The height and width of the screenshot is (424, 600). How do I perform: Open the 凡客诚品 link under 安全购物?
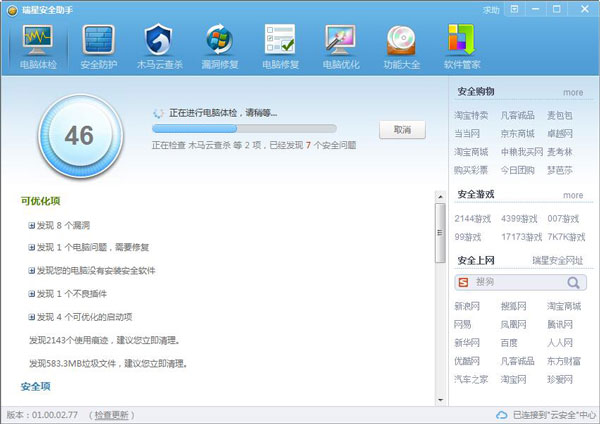pos(517,116)
